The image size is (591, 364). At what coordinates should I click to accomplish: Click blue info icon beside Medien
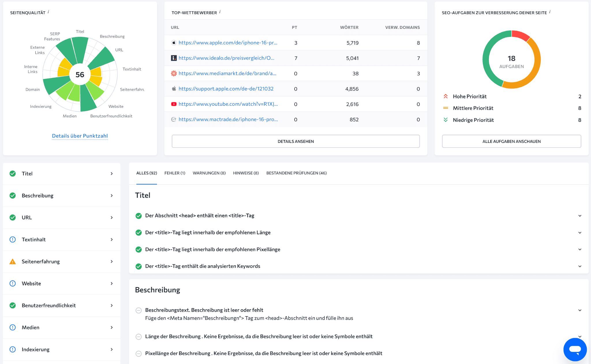pos(13,327)
